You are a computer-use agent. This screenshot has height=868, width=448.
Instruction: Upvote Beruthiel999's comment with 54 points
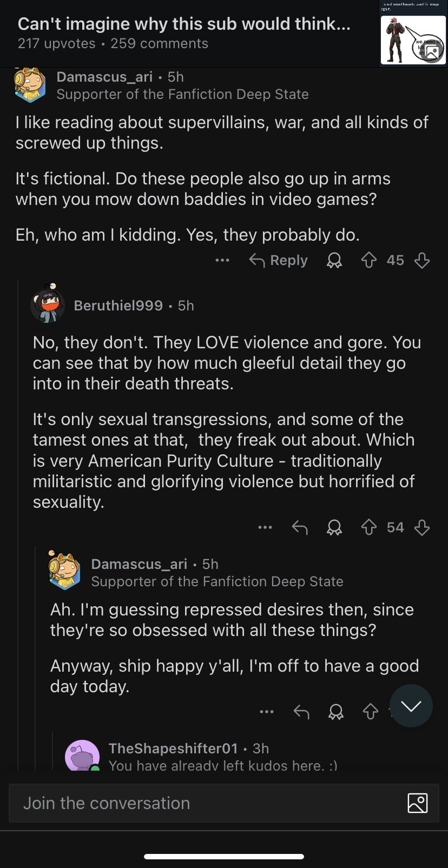click(x=368, y=527)
